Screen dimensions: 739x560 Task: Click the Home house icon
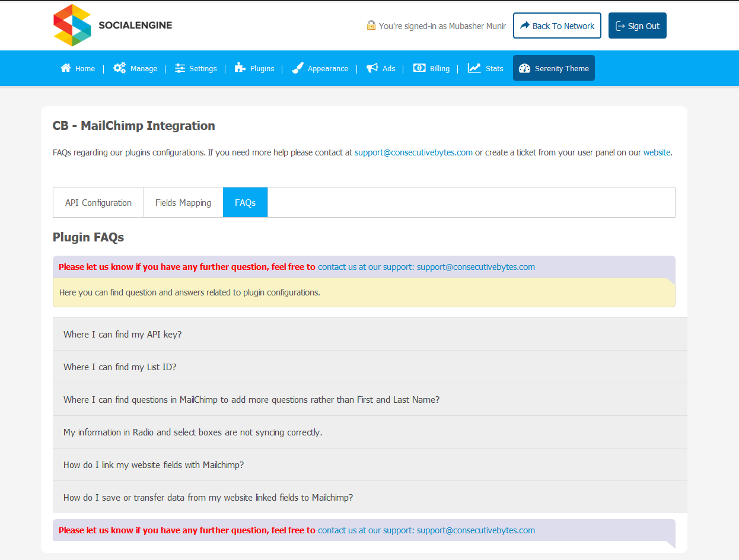pyautogui.click(x=66, y=68)
